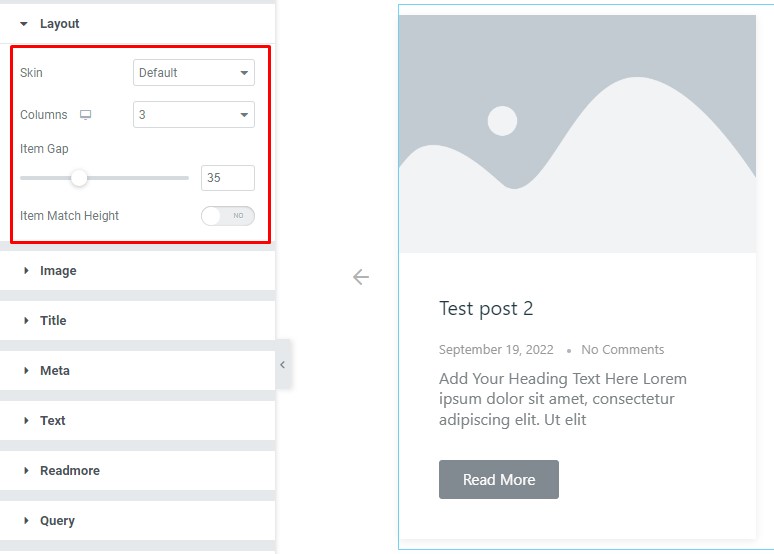Click the left arrow carousel navigation icon
This screenshot has width=774, height=554.
(x=361, y=277)
